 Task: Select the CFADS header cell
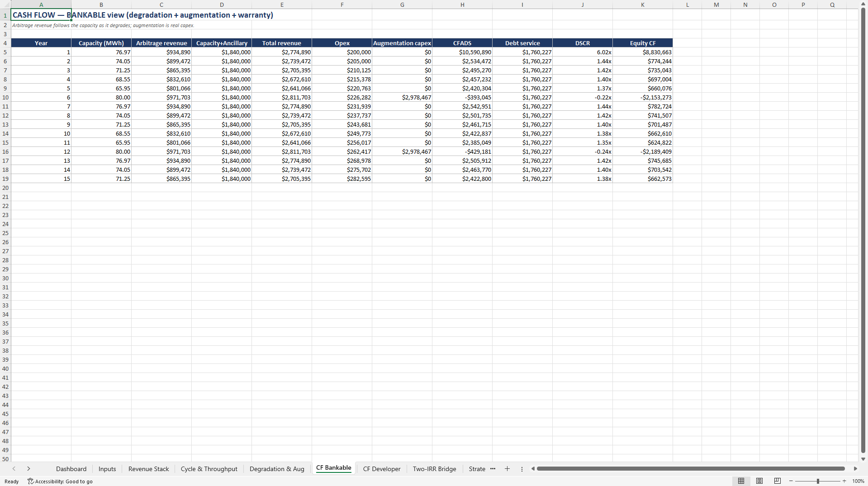(x=462, y=43)
